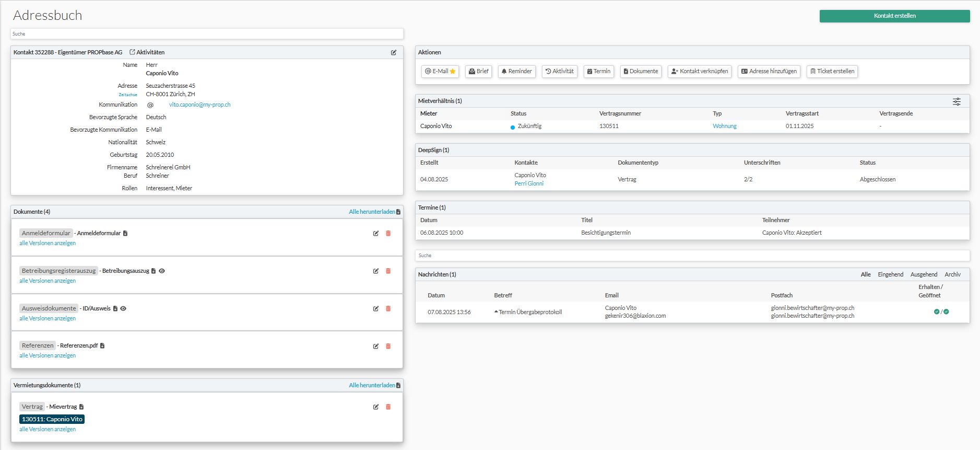Toggle preview eye for Betreibungsauszug

tap(162, 271)
